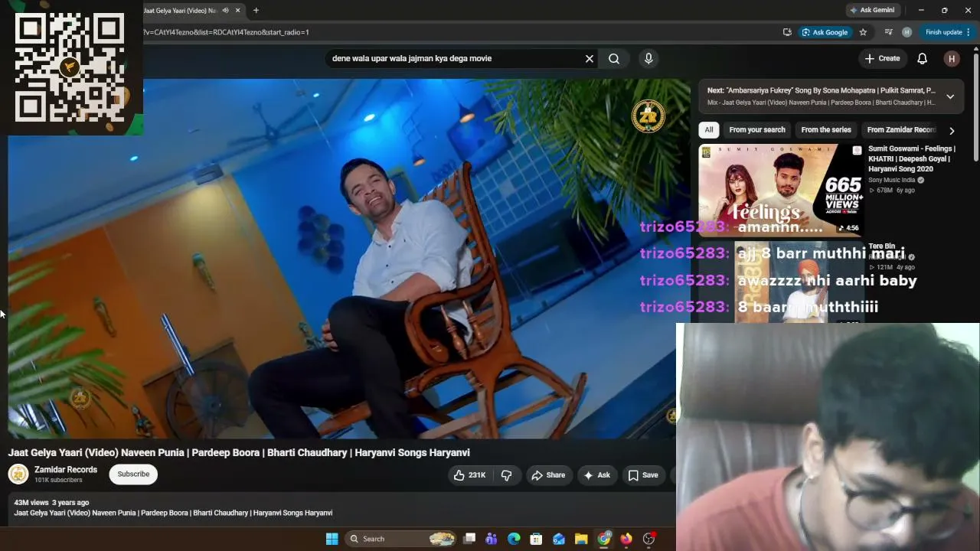The height and width of the screenshot is (551, 980).
Task: Dislike the video with thumbs down
Action: pyautogui.click(x=506, y=475)
